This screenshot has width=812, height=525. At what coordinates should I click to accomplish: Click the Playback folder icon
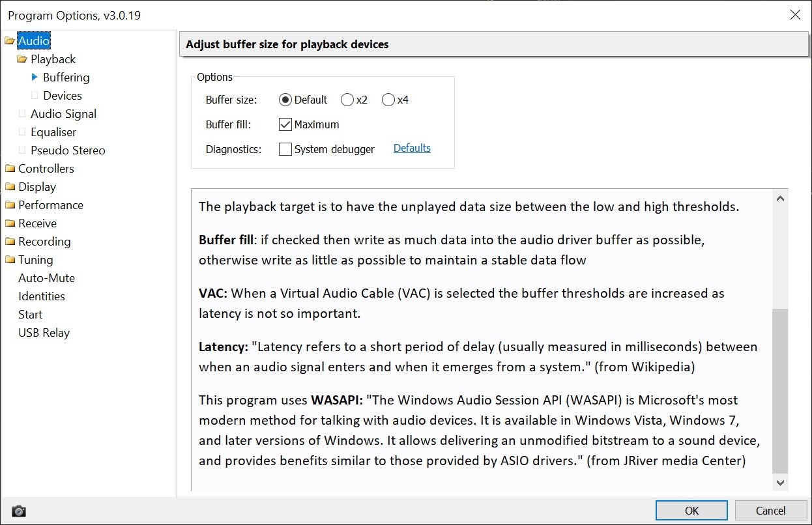coord(22,59)
